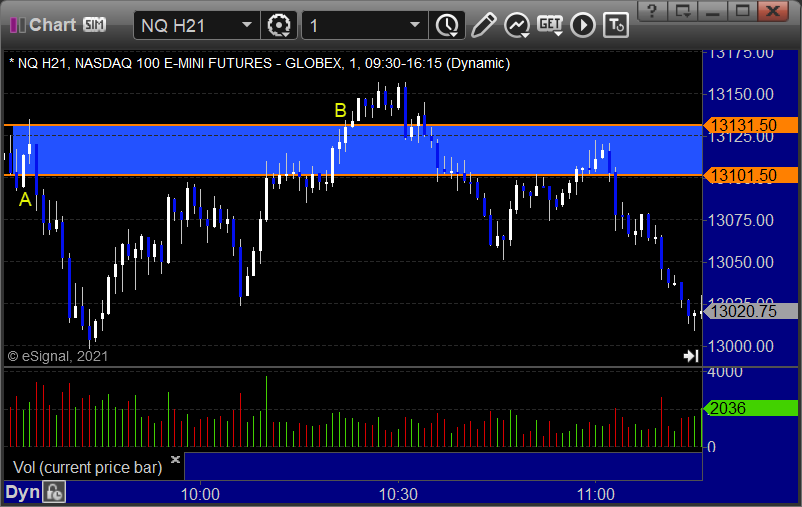This screenshot has height=507, width=802.
Task: Toggle the SIM simulation badge
Action: click(x=95, y=25)
